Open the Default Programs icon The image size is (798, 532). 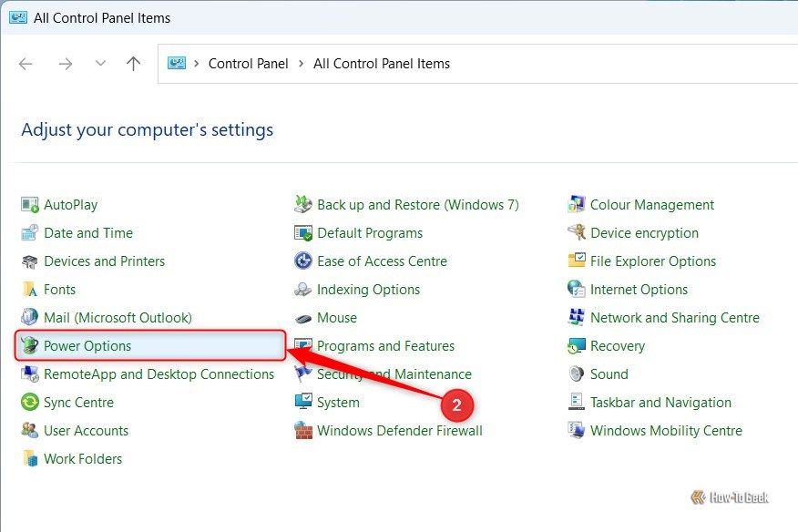pyautogui.click(x=303, y=232)
